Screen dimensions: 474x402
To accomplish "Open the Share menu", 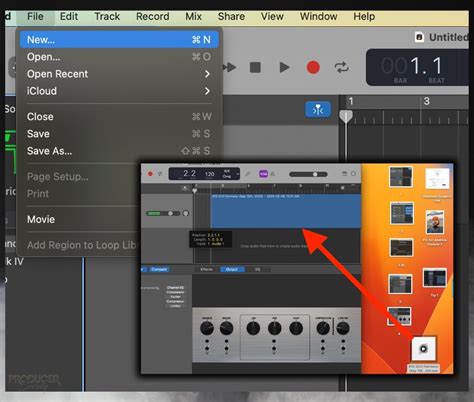I will pos(231,16).
